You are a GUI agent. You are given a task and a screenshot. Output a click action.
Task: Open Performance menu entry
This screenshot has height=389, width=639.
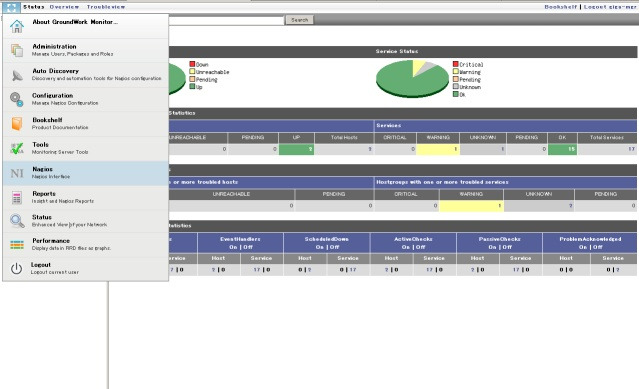click(x=86, y=245)
